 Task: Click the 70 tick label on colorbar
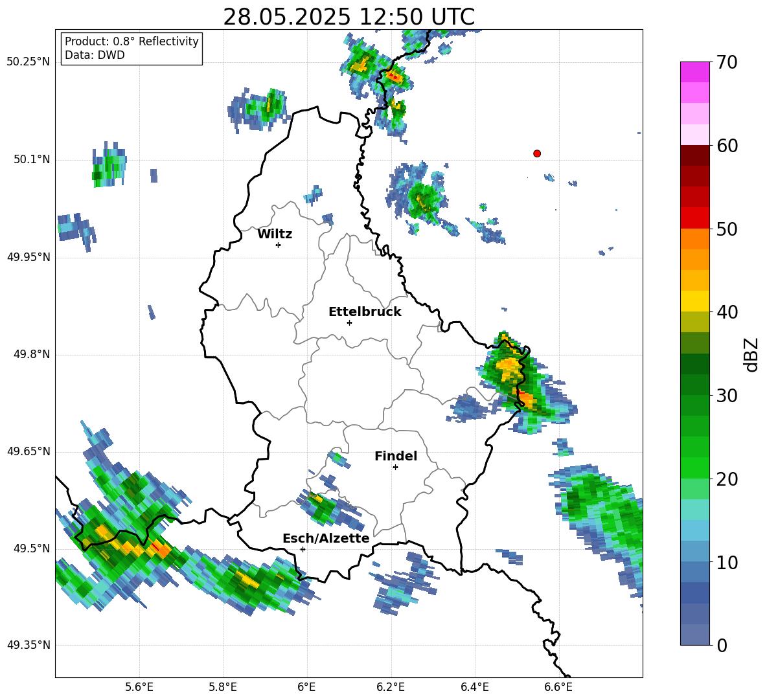point(727,63)
